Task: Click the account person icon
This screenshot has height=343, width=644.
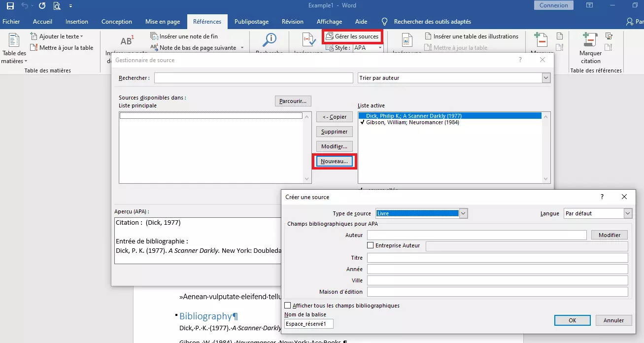Action: (x=630, y=22)
